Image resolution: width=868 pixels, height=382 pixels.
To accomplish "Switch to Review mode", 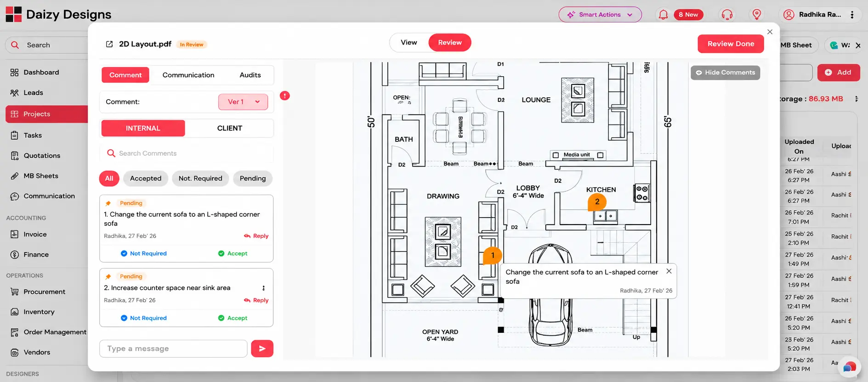I will pos(449,42).
